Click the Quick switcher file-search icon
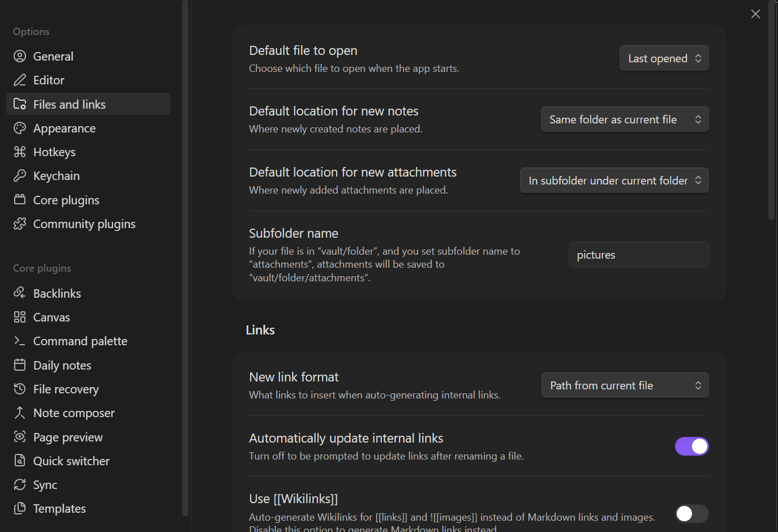 pos(20,461)
